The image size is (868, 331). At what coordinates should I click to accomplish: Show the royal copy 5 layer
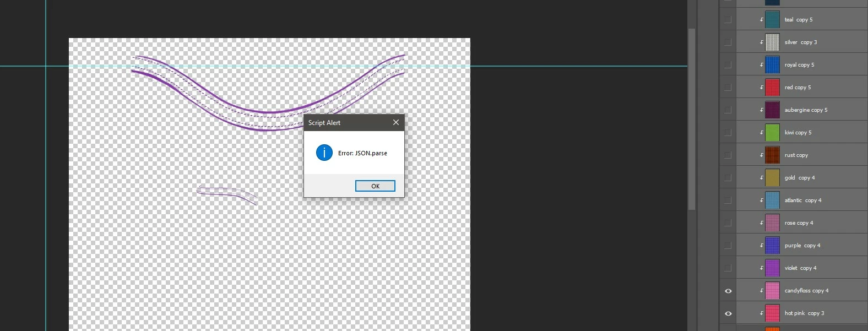(x=728, y=64)
